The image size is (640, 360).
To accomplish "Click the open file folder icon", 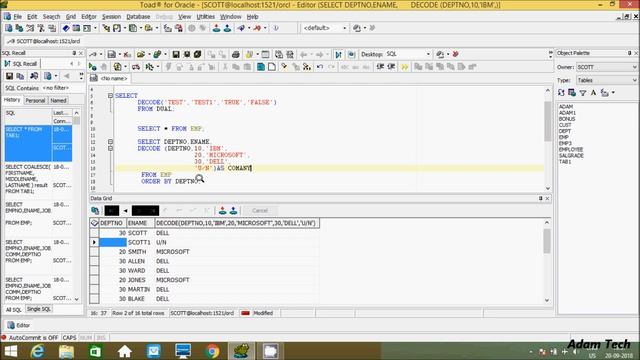I will [x=141, y=54].
